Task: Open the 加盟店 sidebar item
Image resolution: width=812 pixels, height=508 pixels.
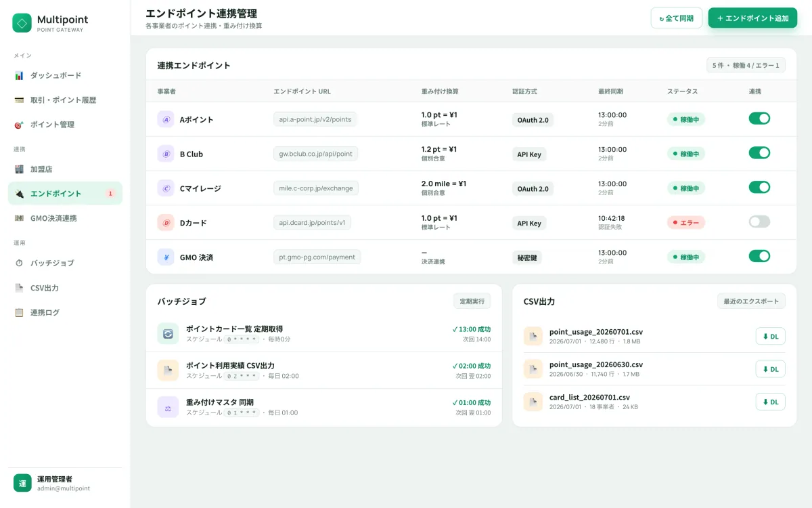Action: coord(65,169)
